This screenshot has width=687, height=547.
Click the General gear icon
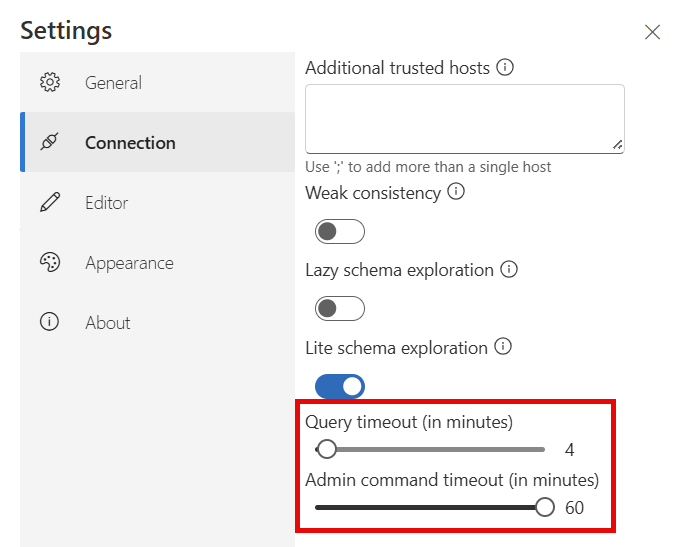[x=49, y=83]
